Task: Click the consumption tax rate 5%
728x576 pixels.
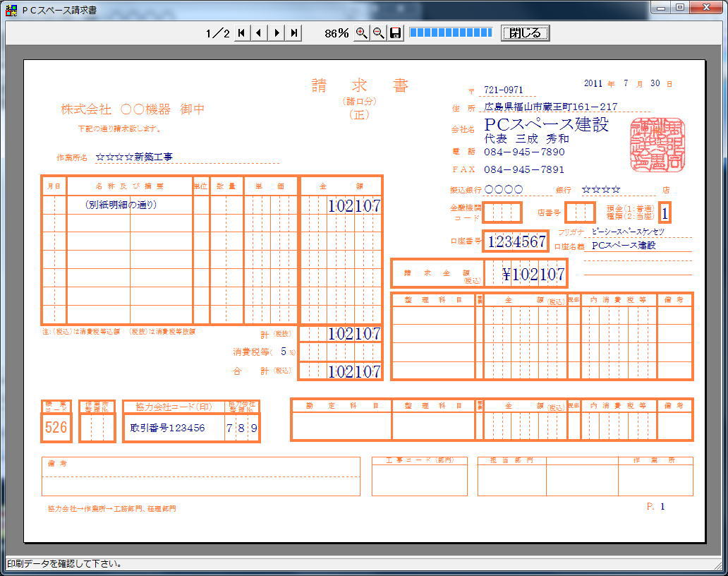Action: pyautogui.click(x=287, y=352)
